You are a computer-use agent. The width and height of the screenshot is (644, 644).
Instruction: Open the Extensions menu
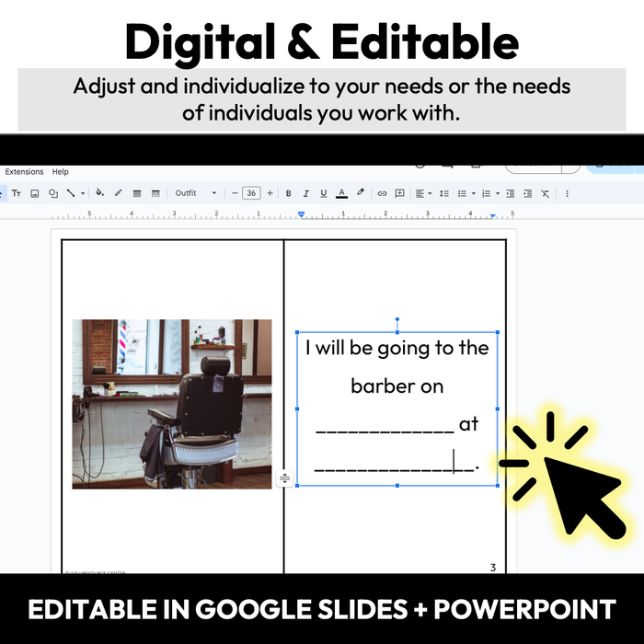(x=24, y=172)
